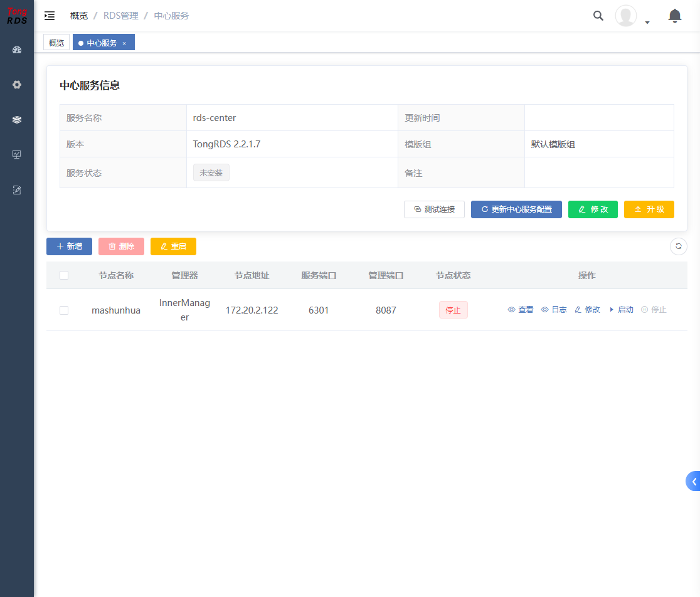Viewport: 700px width, 597px height.
Task: Click the search magnifier icon
Action: pos(598,16)
